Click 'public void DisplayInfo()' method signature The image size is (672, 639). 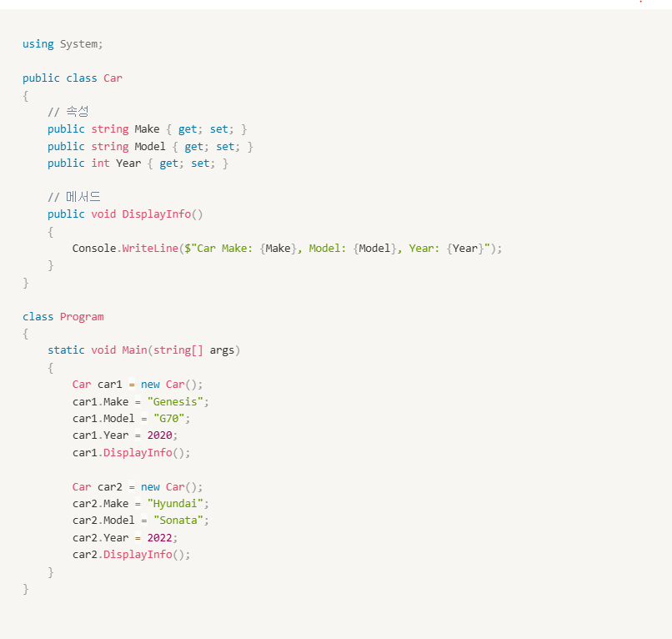(125, 214)
